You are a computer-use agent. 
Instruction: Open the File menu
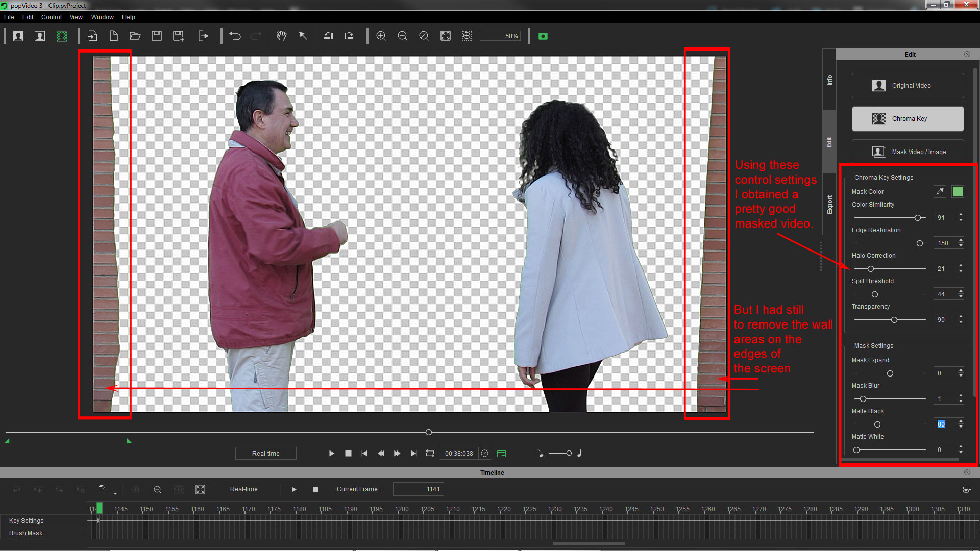click(9, 17)
